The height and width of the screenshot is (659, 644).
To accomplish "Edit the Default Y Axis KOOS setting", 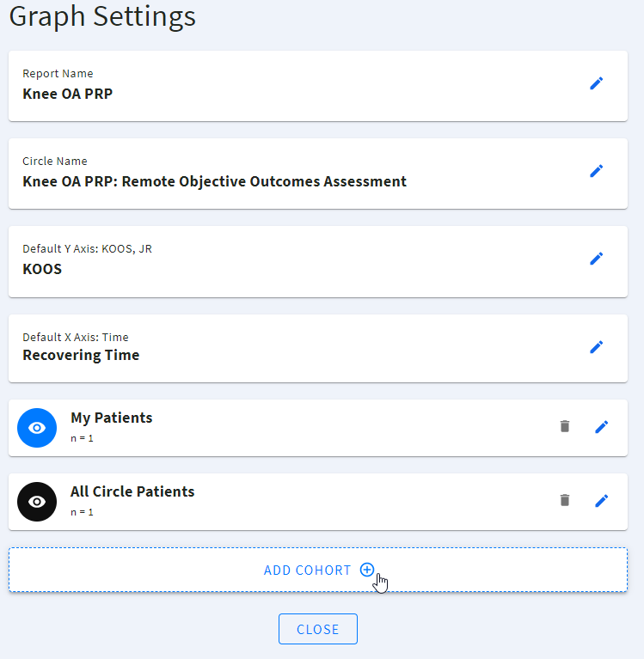I will 597,259.
